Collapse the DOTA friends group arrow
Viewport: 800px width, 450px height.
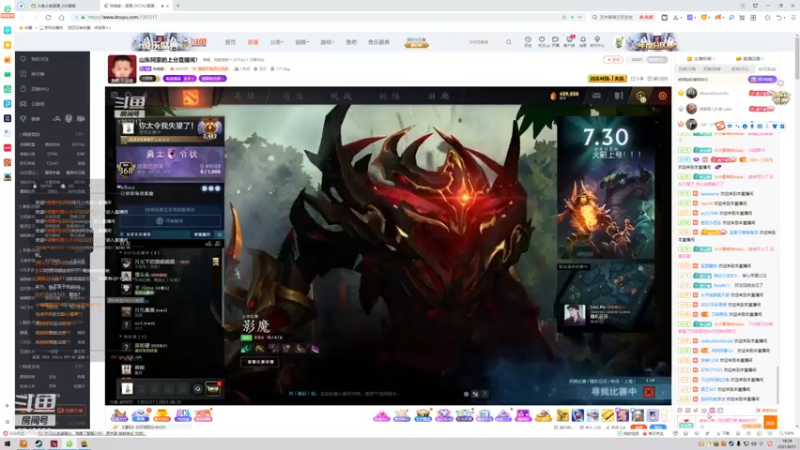click(x=121, y=253)
